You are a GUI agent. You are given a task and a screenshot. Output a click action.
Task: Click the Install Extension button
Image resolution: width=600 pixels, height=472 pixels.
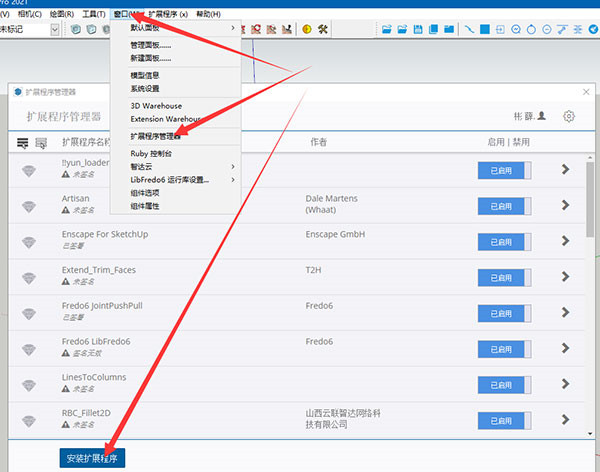92,458
